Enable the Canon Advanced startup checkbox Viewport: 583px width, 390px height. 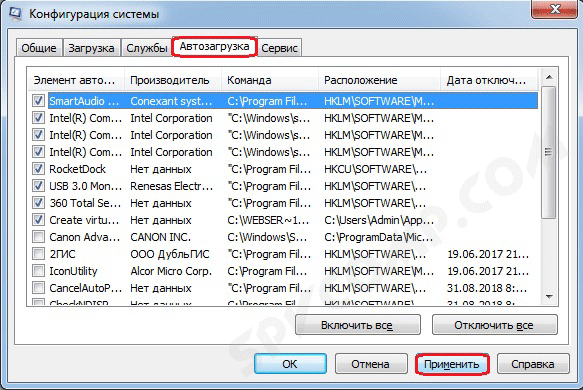click(38, 237)
